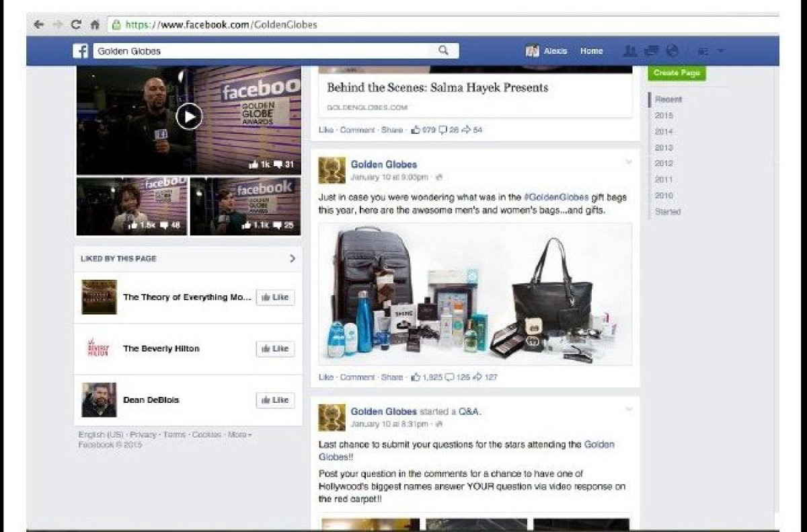Click the Golden Globes avatar on Q&A post
The image size is (807, 532).
[332, 417]
